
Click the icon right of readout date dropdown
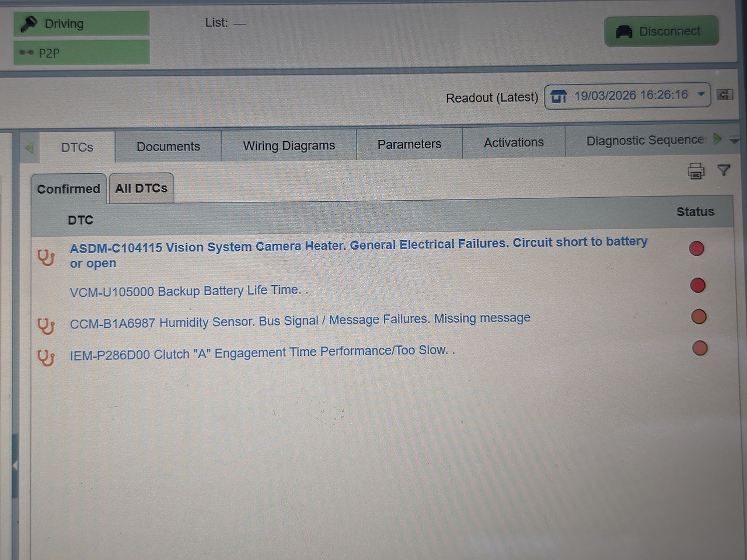[x=724, y=94]
